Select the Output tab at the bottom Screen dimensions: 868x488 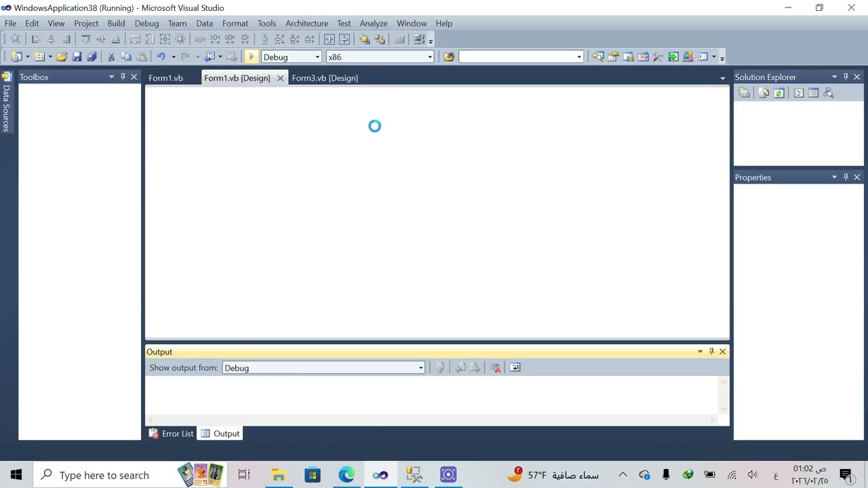(x=220, y=434)
